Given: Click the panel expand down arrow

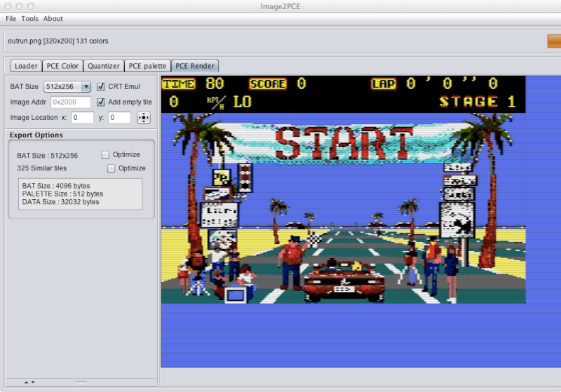Looking at the screenshot, I should pos(33,382).
